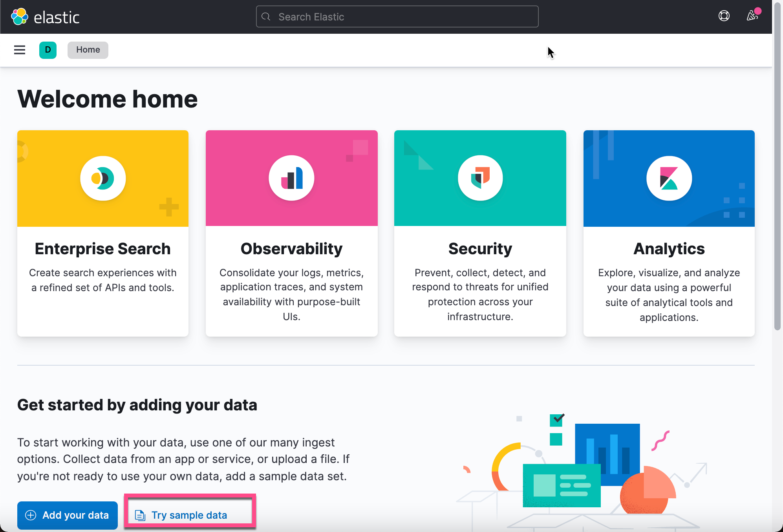This screenshot has height=532, width=783.
Task: Open the Observability card title
Action: click(291, 249)
